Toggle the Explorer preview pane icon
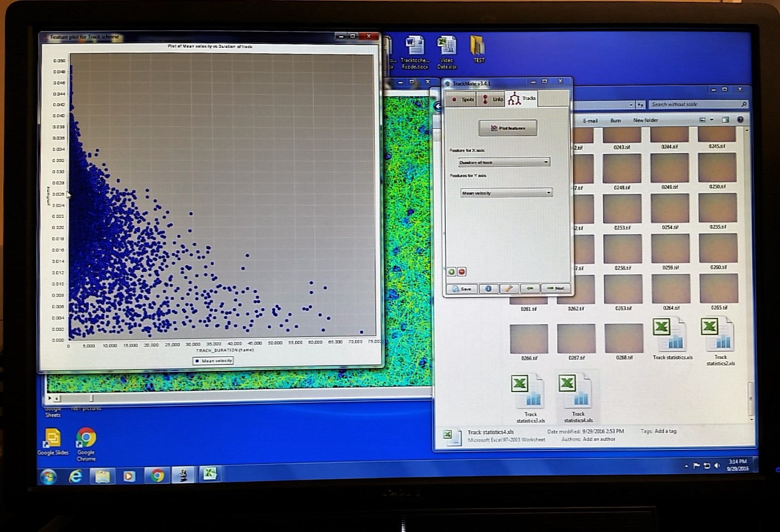The width and height of the screenshot is (780, 532). [x=725, y=120]
